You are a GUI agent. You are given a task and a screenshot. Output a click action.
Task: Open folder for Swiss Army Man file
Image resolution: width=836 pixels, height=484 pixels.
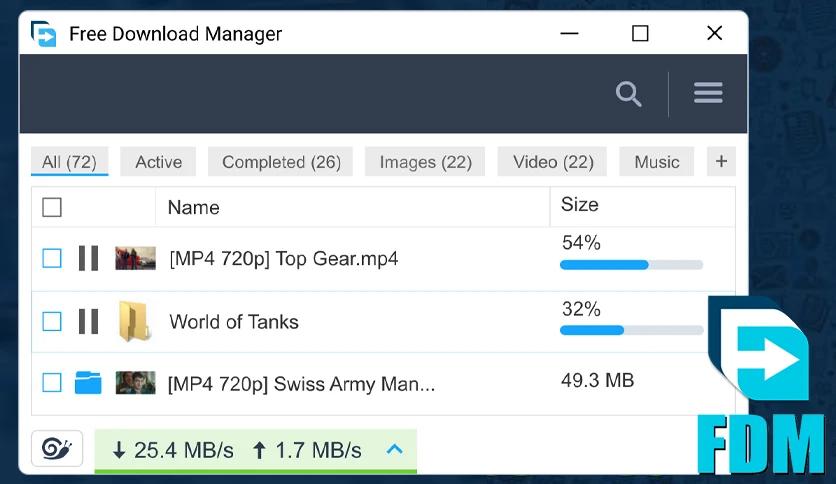[88, 383]
